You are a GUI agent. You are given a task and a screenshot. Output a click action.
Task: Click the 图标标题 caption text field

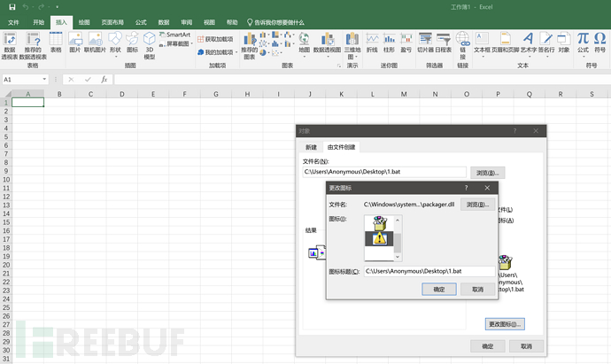[x=429, y=271]
